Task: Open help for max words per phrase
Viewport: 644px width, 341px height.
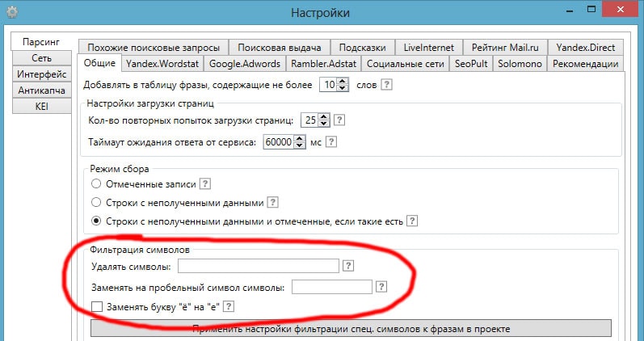Action: [386, 86]
